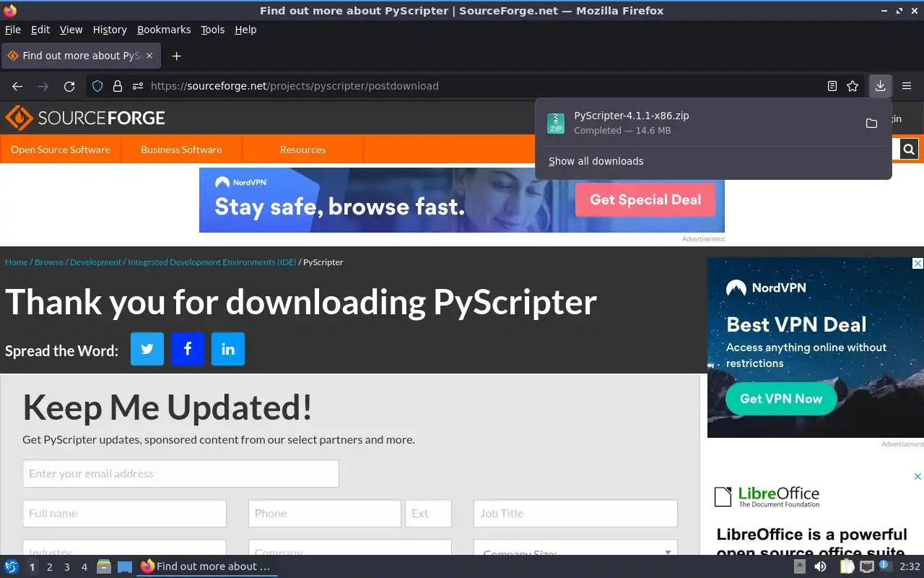The width and height of the screenshot is (924, 578).
Task: Click the eject removable media tray icon
Action: pos(800,567)
